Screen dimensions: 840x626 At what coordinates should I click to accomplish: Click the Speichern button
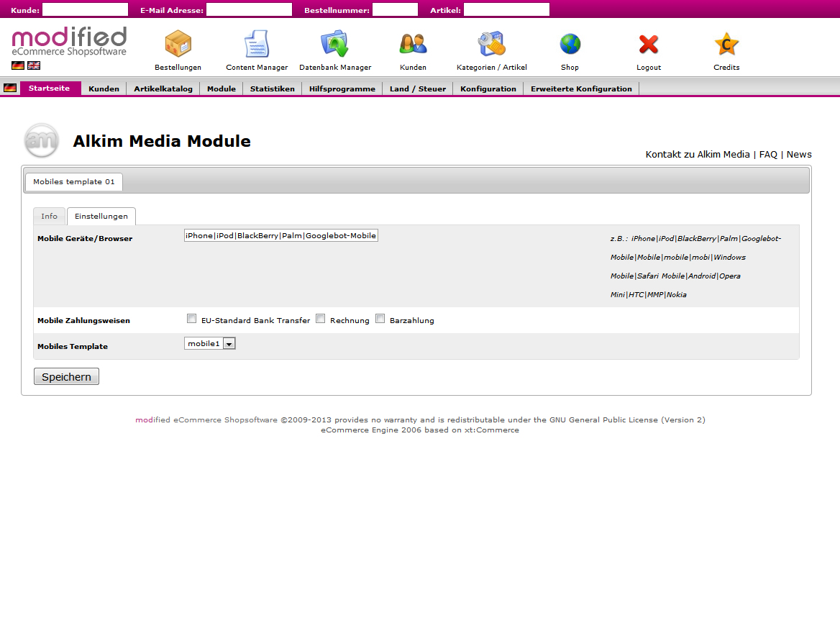(x=66, y=377)
